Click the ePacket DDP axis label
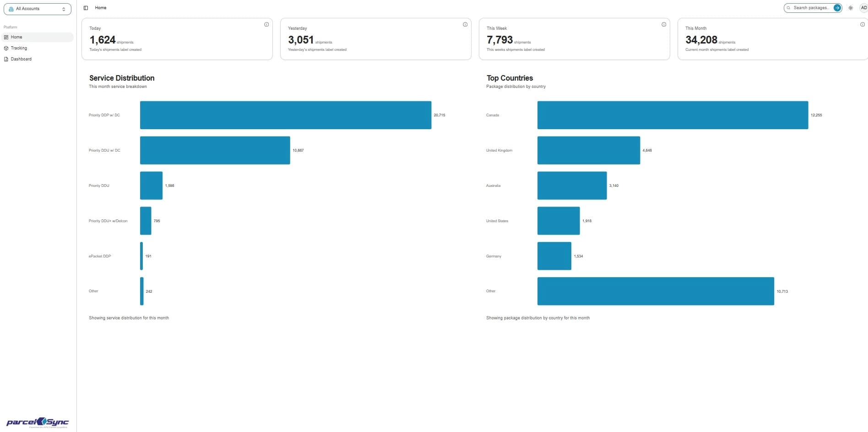868x432 pixels. coord(100,256)
